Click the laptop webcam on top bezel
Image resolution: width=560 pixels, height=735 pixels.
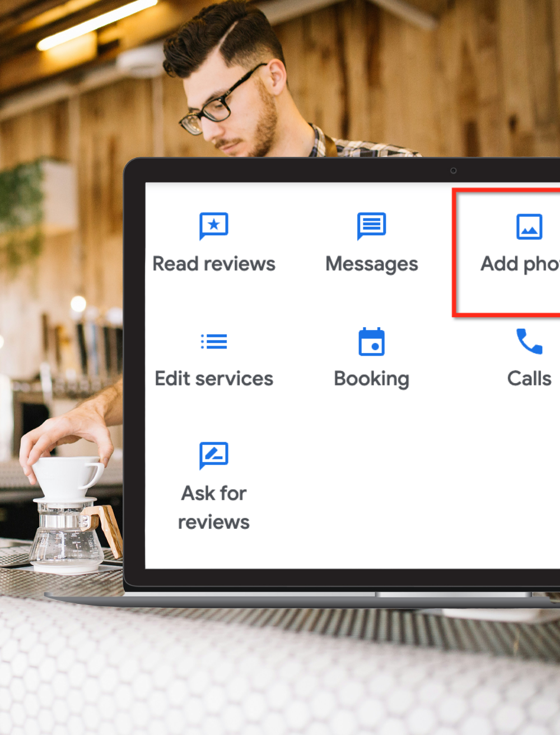(453, 170)
